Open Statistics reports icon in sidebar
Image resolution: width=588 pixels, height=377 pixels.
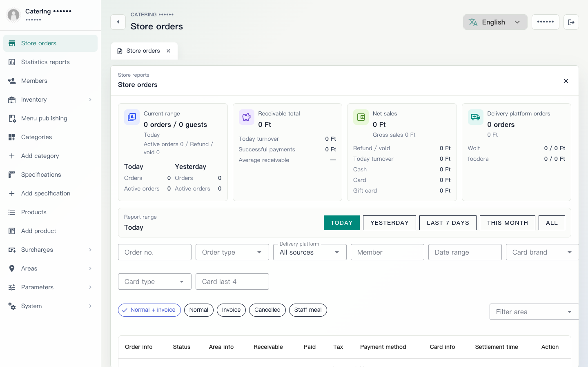pyautogui.click(x=12, y=62)
